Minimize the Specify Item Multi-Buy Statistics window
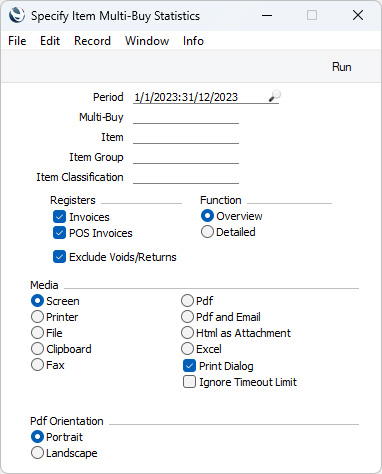Screen dimensions: 382x474 pyautogui.click(x=267, y=15)
